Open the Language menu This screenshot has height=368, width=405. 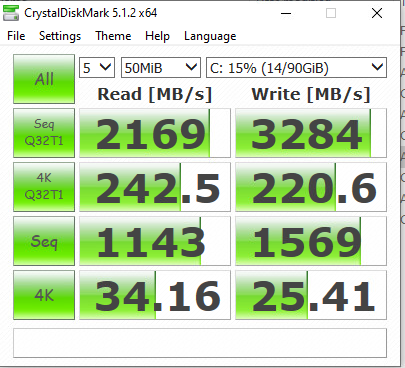pyautogui.click(x=210, y=36)
